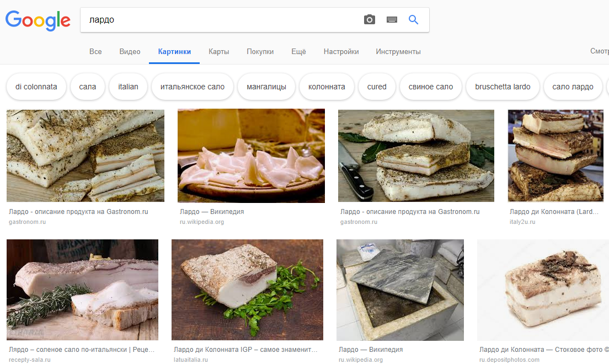This screenshot has height=364, width=609.
Task: Filter by 'итальянское сало' chip
Action: [x=193, y=87]
